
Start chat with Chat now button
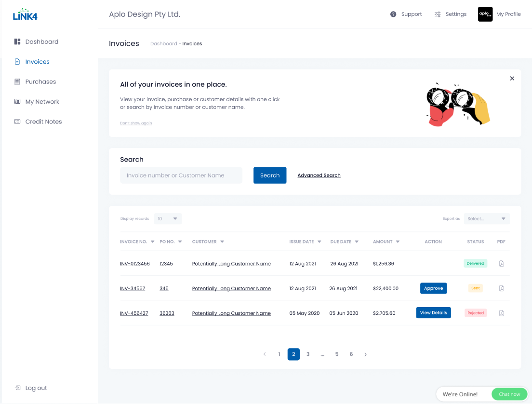509,394
